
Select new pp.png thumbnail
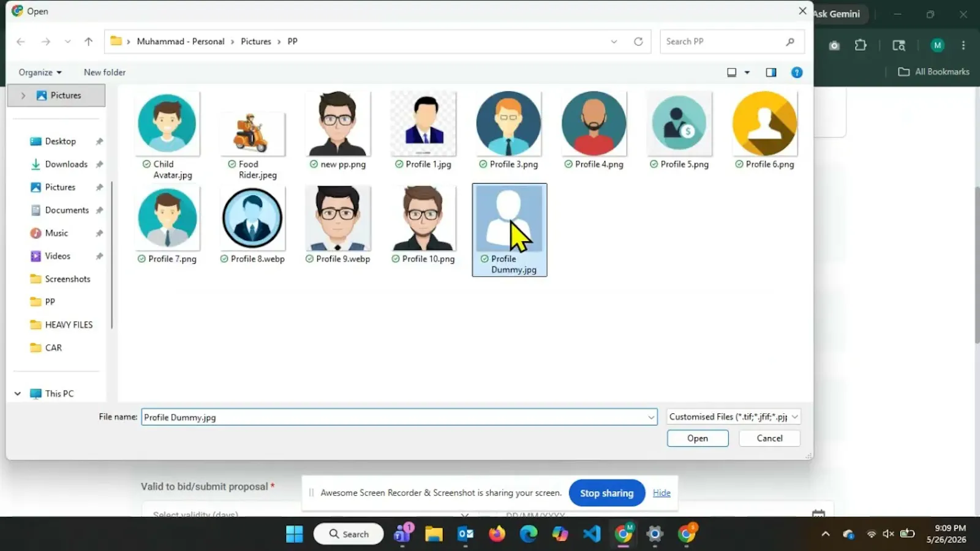coord(338,124)
